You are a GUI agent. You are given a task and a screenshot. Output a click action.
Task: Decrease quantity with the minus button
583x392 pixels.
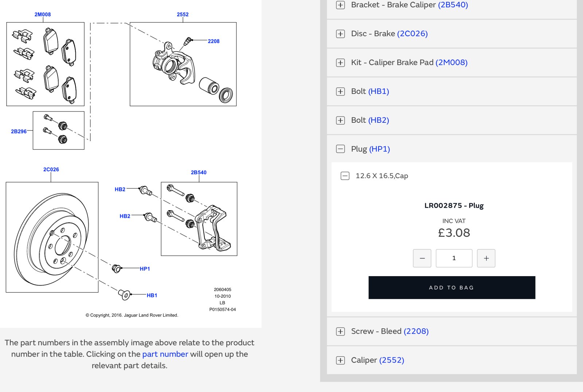point(422,258)
